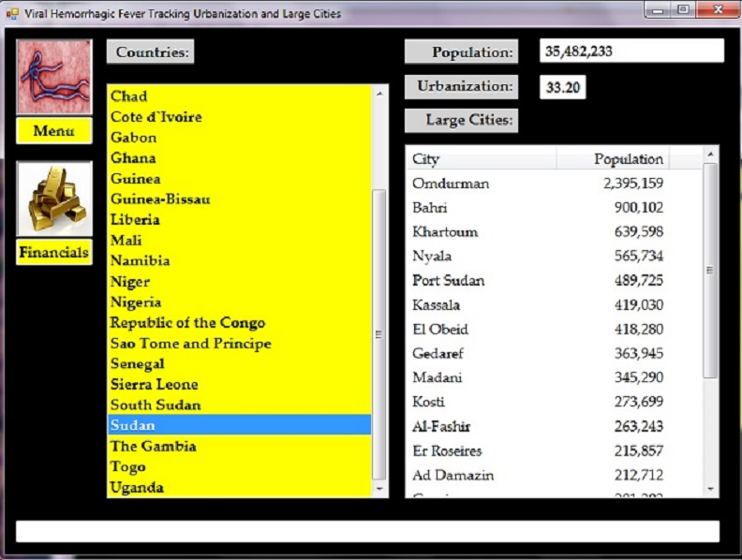This screenshot has width=742, height=560.
Task: Click the Population value text field
Action: 631,52
